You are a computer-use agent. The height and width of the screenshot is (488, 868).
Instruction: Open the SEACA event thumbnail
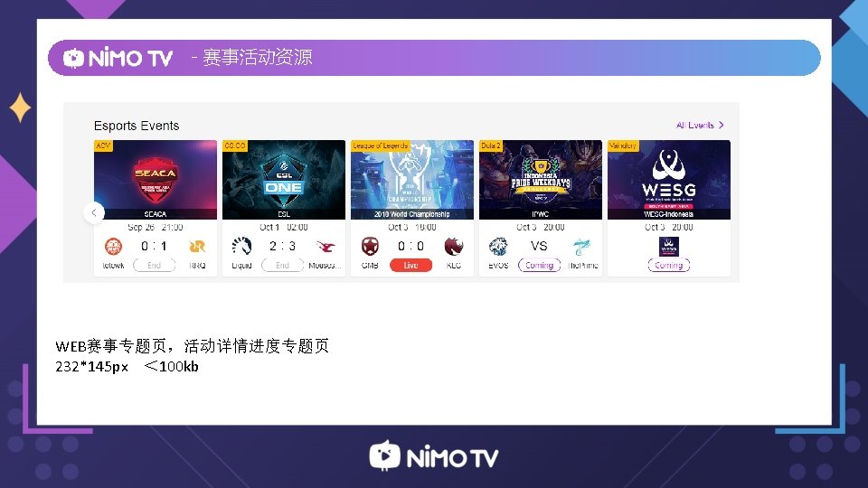pos(156,180)
